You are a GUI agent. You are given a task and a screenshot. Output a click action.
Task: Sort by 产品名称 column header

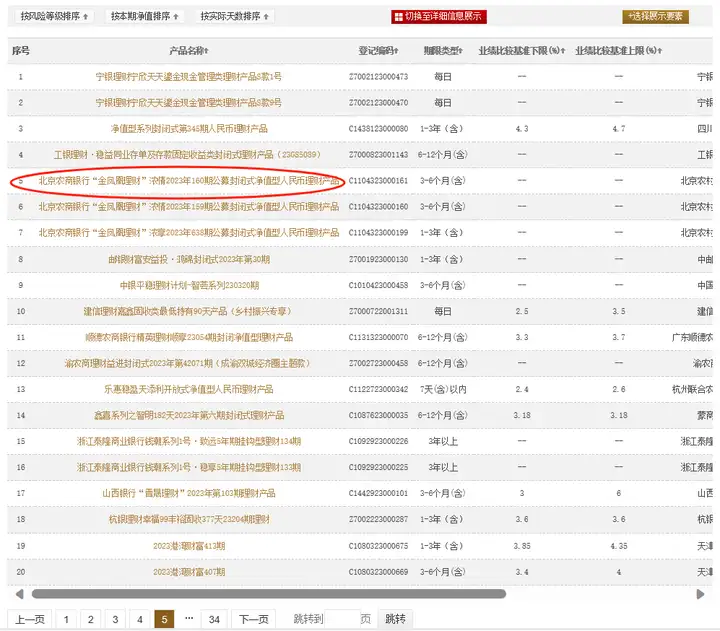[189, 51]
